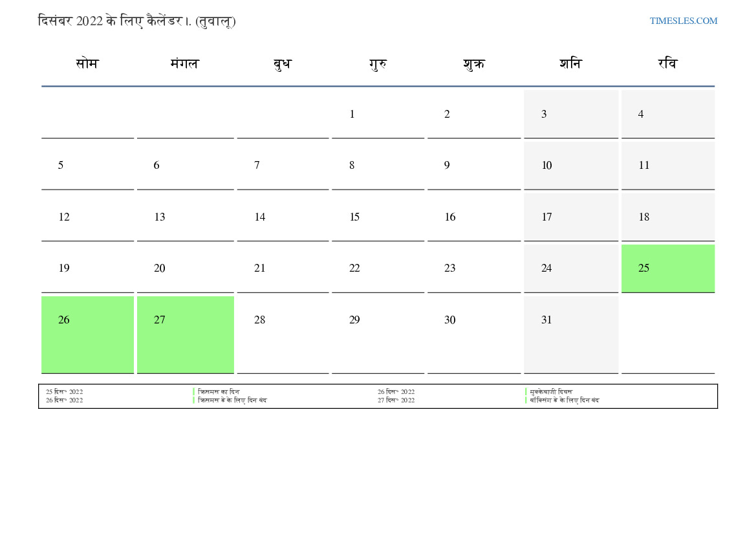
Task: Click the calendar title for December 2022
Action: [136, 21]
